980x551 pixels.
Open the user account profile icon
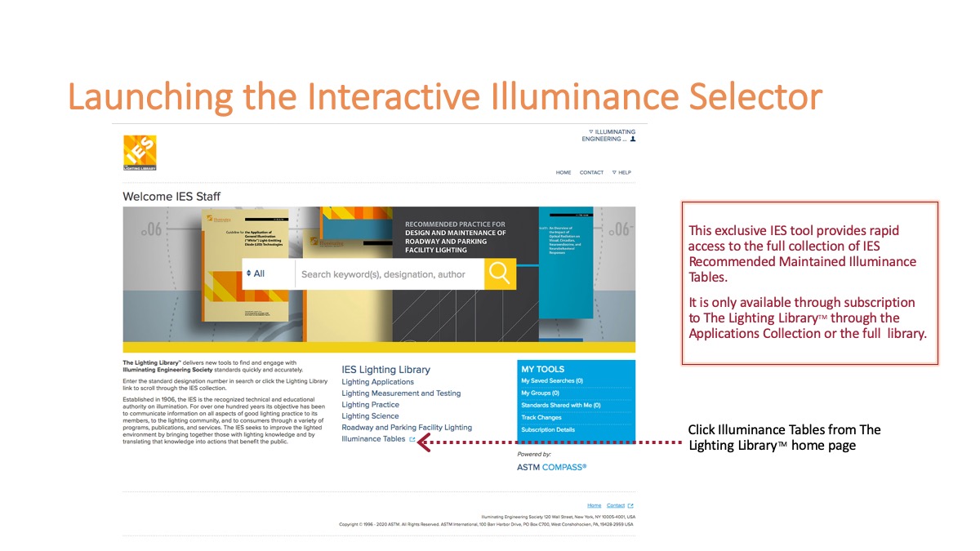633,140
